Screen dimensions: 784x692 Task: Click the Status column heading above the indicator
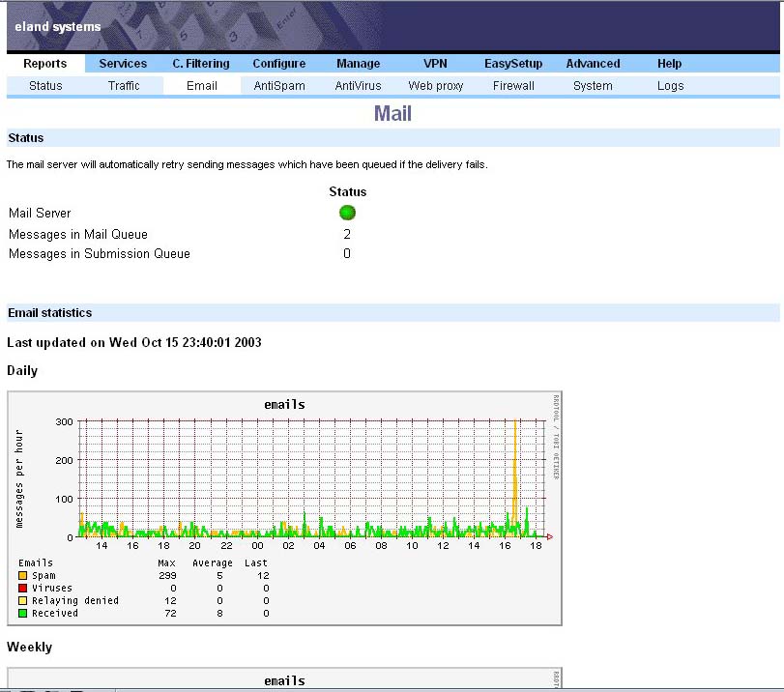tap(347, 192)
